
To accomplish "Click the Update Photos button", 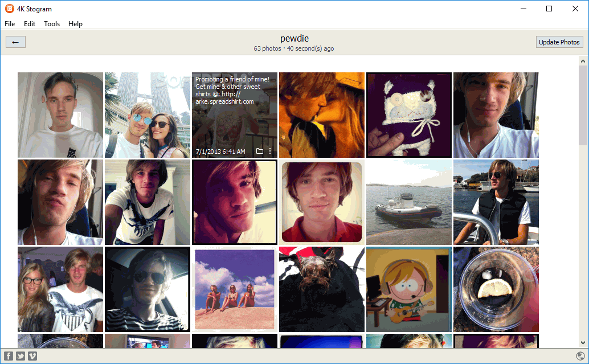I will tap(559, 42).
